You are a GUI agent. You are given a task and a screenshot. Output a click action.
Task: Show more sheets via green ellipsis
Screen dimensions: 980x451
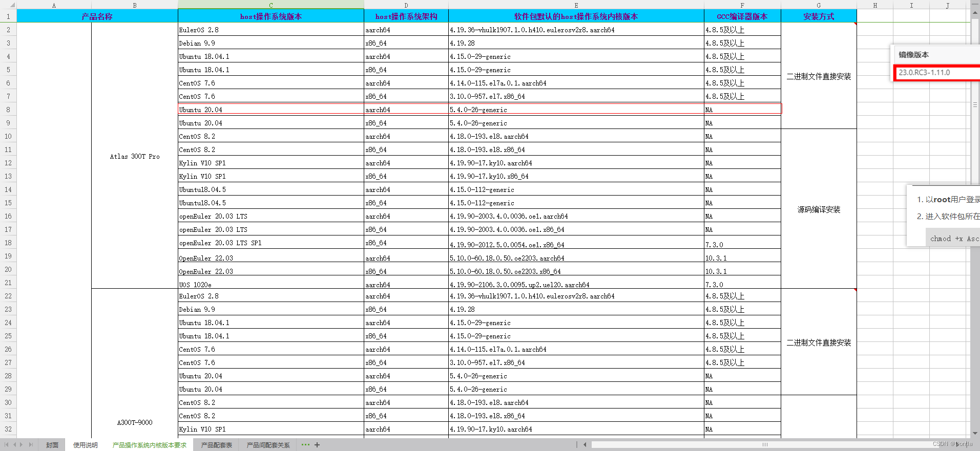[305, 444]
